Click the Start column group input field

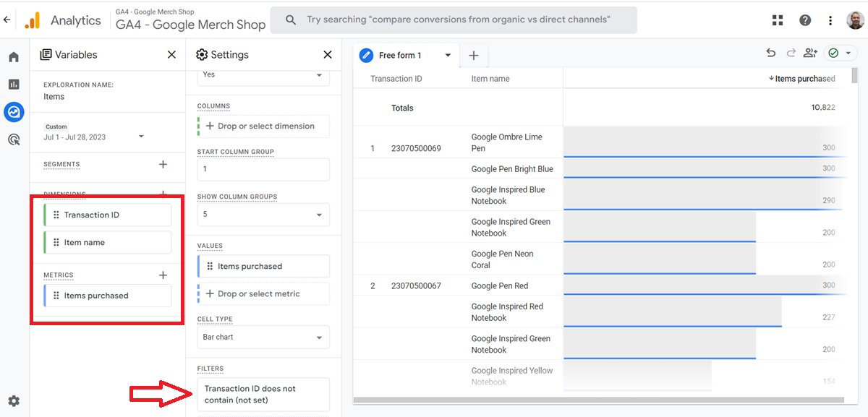(x=263, y=169)
